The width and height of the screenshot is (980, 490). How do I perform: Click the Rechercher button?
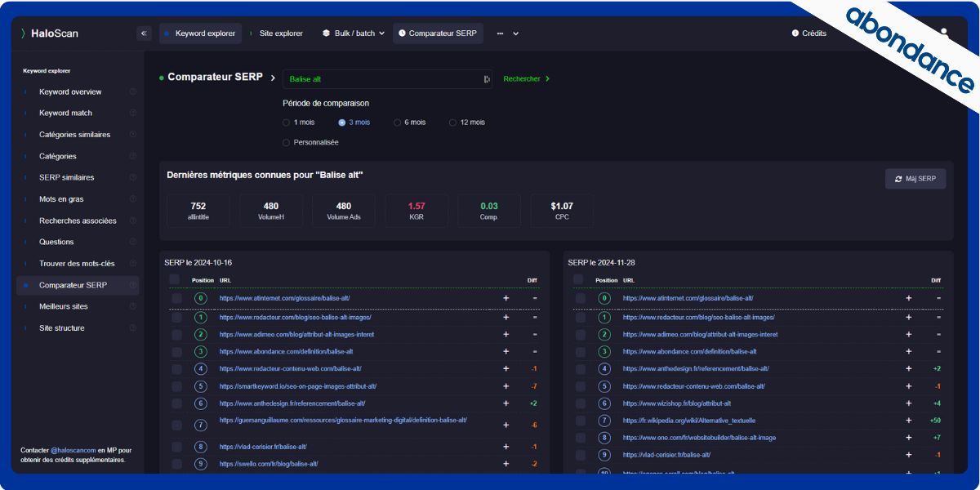[527, 79]
